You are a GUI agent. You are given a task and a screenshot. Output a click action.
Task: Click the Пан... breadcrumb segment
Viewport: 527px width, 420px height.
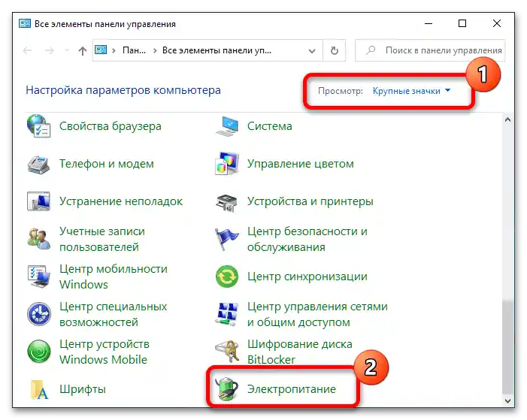(134, 50)
